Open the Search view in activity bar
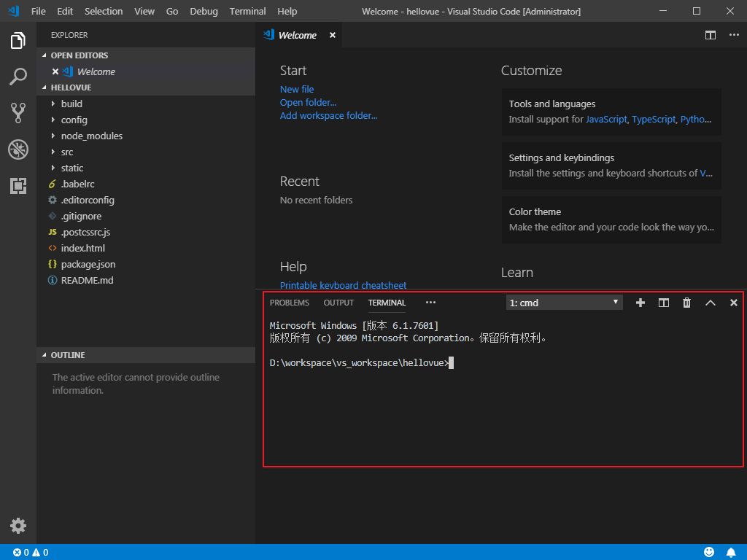The image size is (747, 560). (18, 76)
